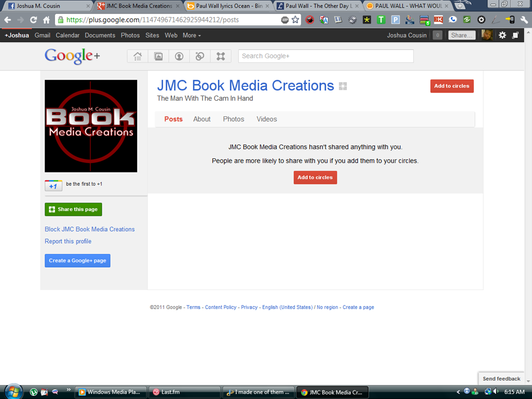532x399 pixels.
Task: Open Last.fm from the taskbar
Action: [185, 392]
